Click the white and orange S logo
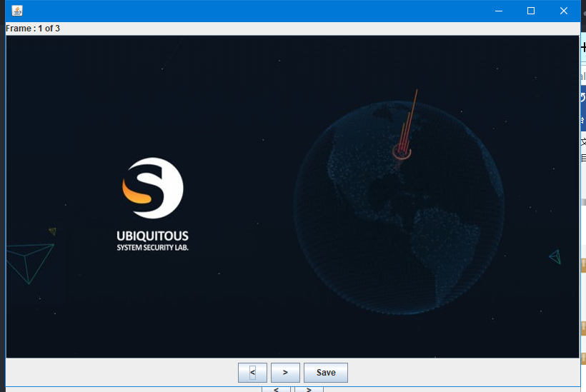586x392 pixels. pyautogui.click(x=152, y=188)
